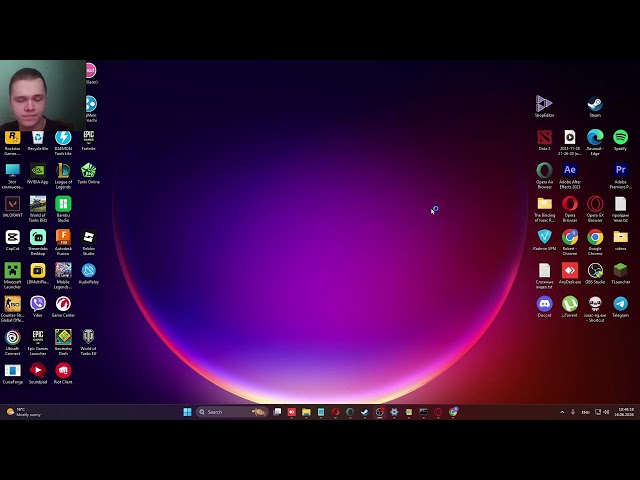Select The Binding of Isaac folder
This screenshot has width=640, height=480.
(x=544, y=209)
